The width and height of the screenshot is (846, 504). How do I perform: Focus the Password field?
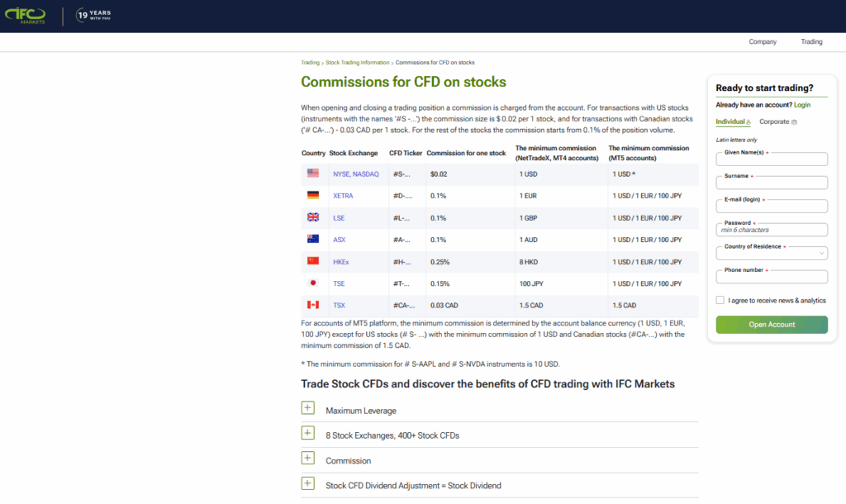[772, 230]
